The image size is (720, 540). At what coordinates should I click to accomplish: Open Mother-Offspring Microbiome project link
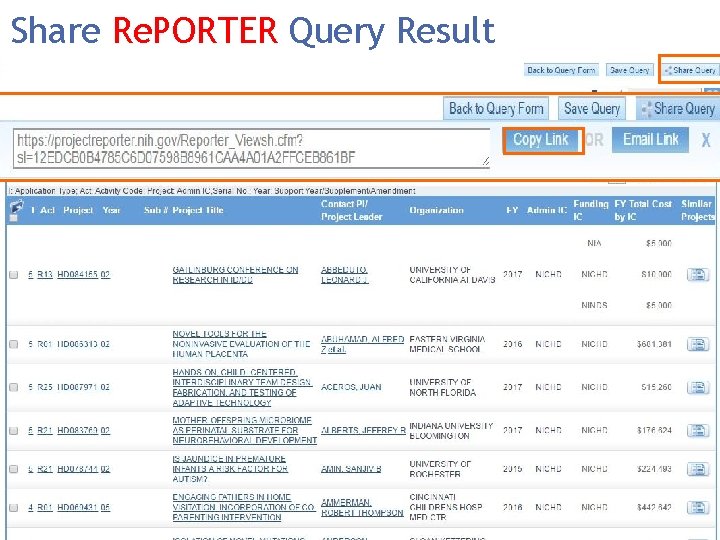244,430
